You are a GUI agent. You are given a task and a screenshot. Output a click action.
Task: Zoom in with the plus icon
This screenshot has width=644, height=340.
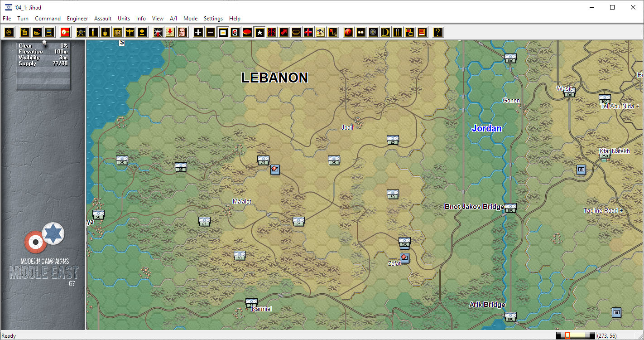pos(198,32)
